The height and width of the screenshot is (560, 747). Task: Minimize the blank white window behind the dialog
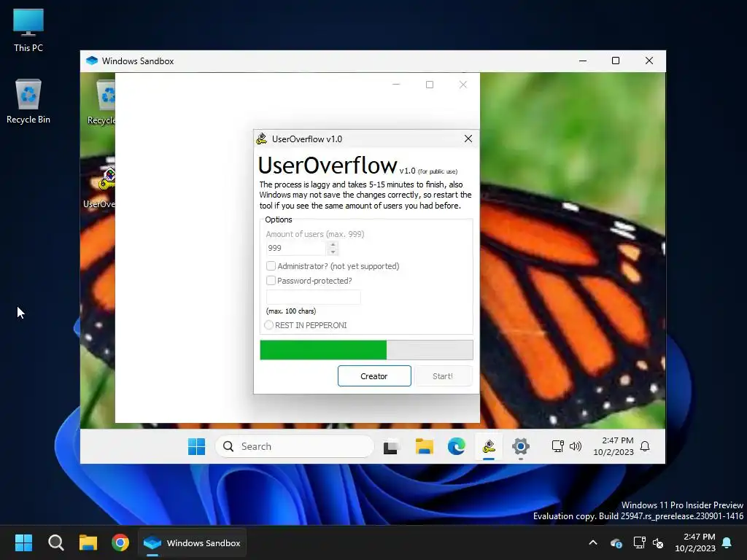tap(396, 85)
